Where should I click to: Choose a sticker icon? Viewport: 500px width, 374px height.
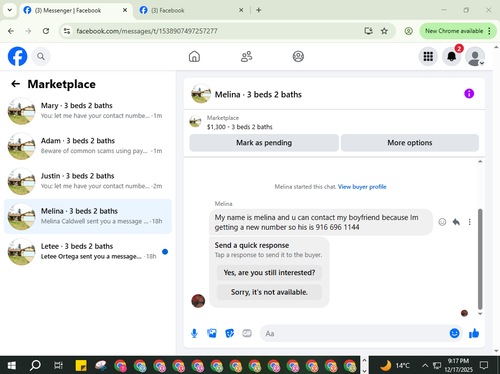229,333
